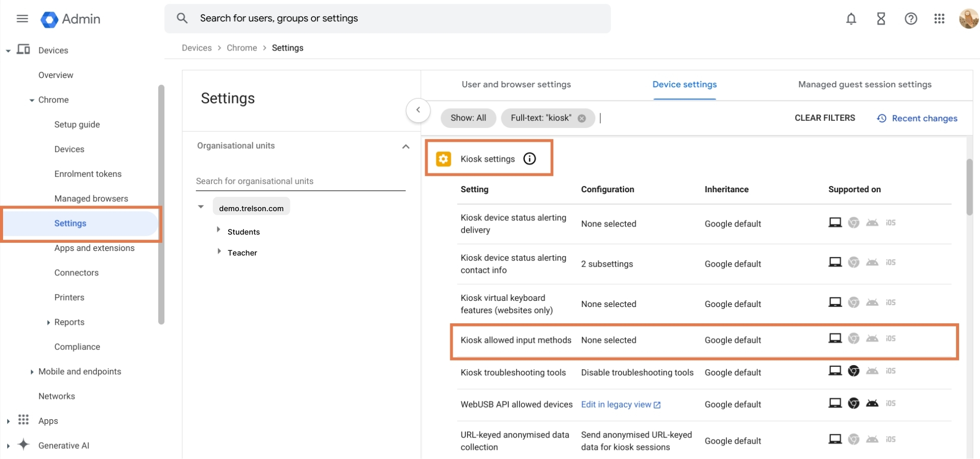Image resolution: width=980 pixels, height=459 pixels.
Task: Collapse the organisational units side panel
Action: pos(418,110)
